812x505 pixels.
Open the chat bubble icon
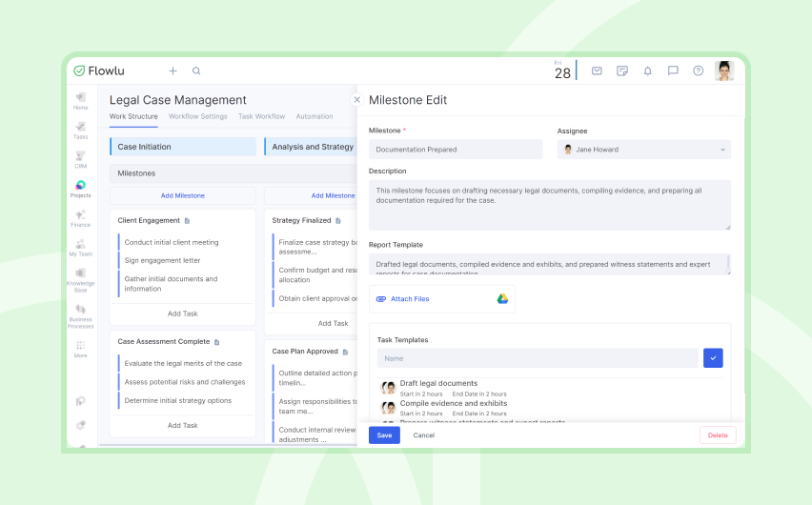pyautogui.click(x=673, y=71)
